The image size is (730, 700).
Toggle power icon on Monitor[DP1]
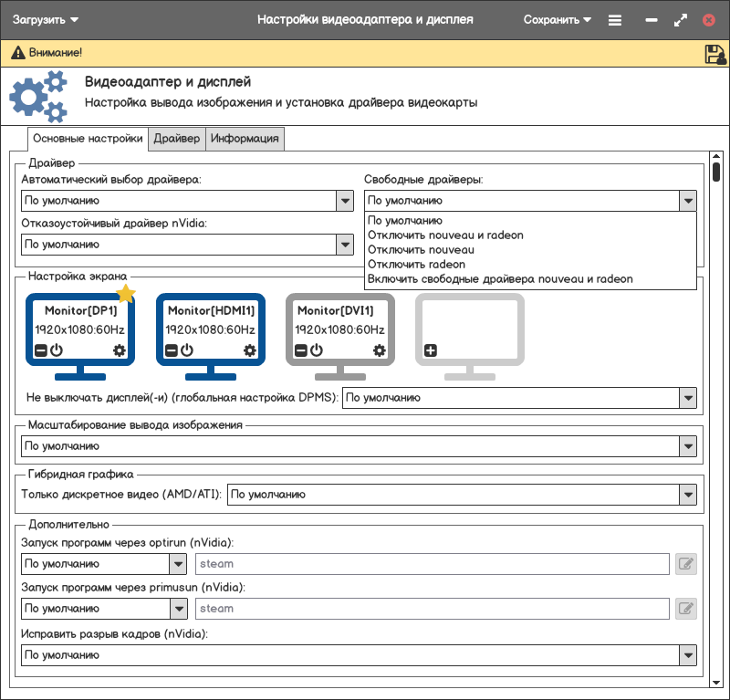(56, 350)
